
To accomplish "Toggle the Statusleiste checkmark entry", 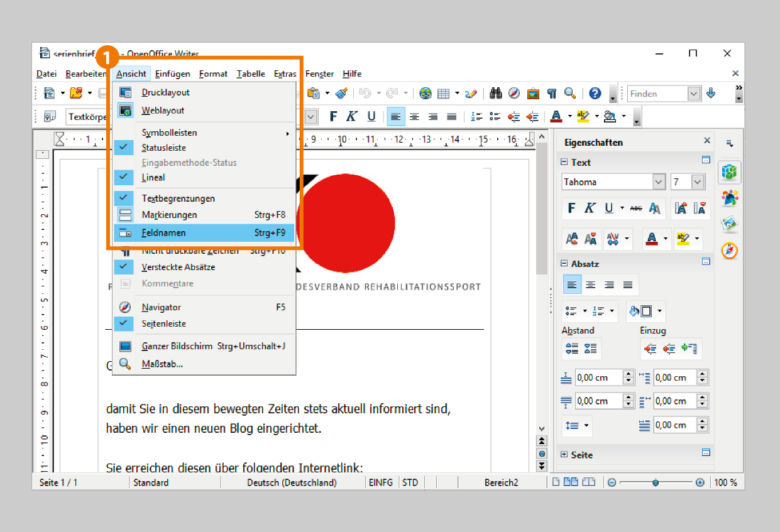I will tap(163, 148).
